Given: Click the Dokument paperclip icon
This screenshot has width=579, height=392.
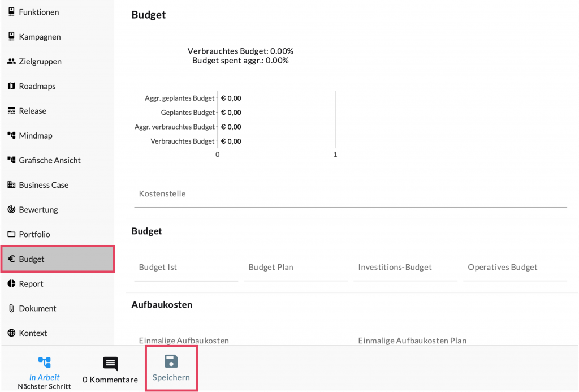Looking at the screenshot, I should (x=11, y=308).
